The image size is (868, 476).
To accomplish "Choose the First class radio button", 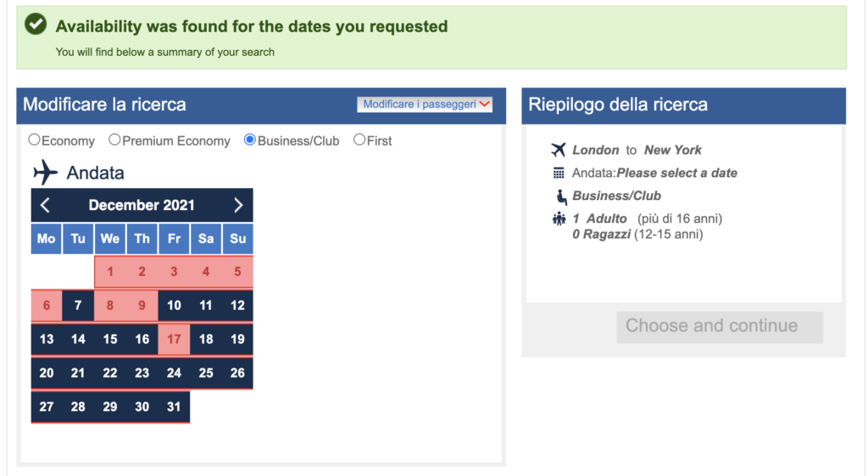I will [359, 140].
